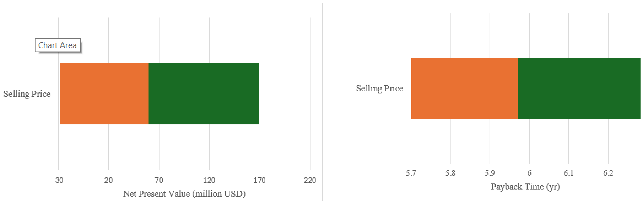
Task: Click the "Chart Area" tooltip label
Action: (58, 45)
